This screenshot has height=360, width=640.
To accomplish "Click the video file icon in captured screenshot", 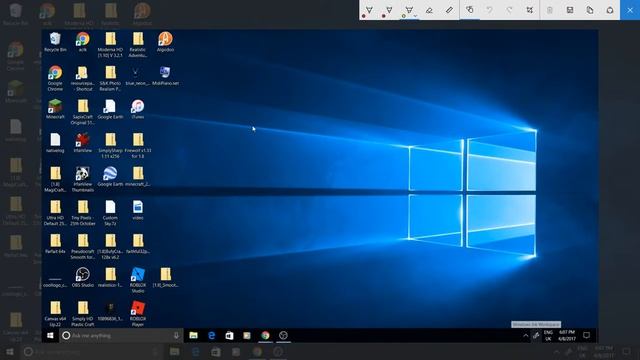I will point(138,210).
